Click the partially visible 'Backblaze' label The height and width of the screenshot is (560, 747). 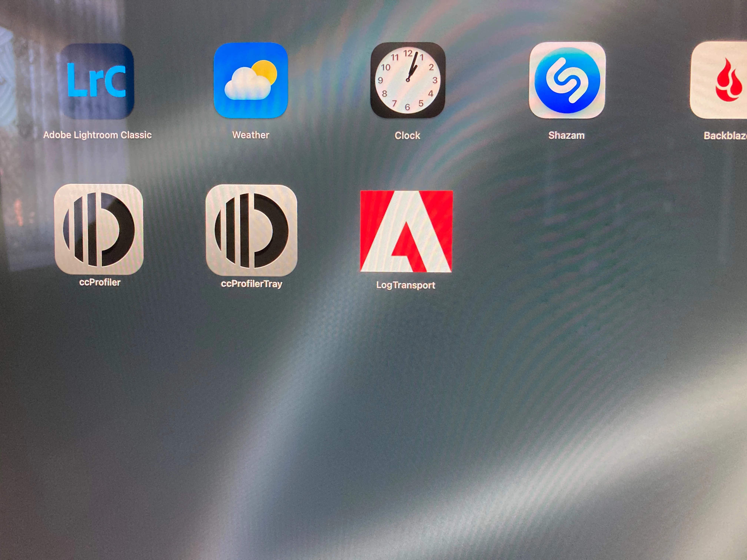(725, 136)
